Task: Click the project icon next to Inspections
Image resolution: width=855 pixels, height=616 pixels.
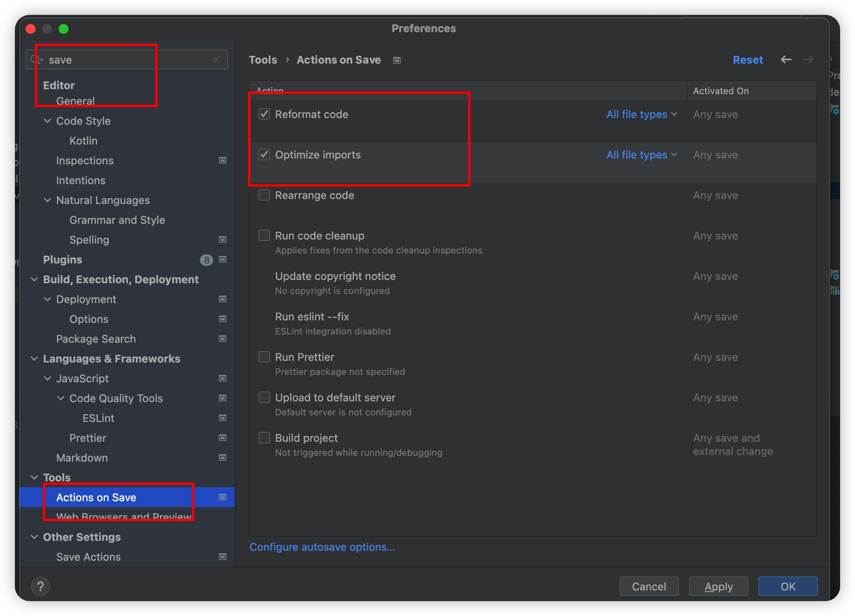Action: pyautogui.click(x=223, y=160)
